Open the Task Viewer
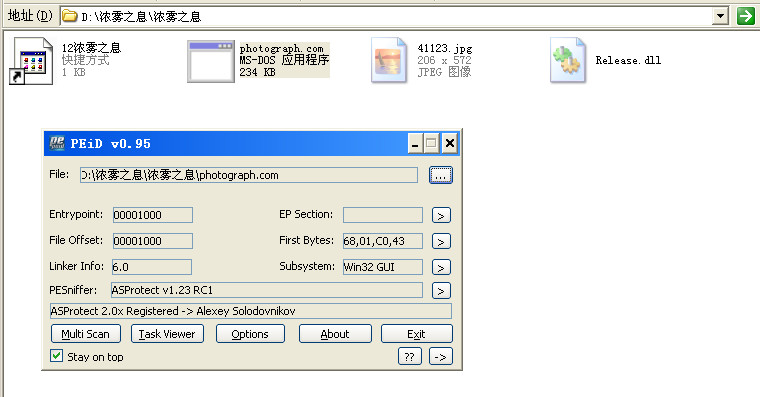760x397 pixels. click(x=167, y=333)
